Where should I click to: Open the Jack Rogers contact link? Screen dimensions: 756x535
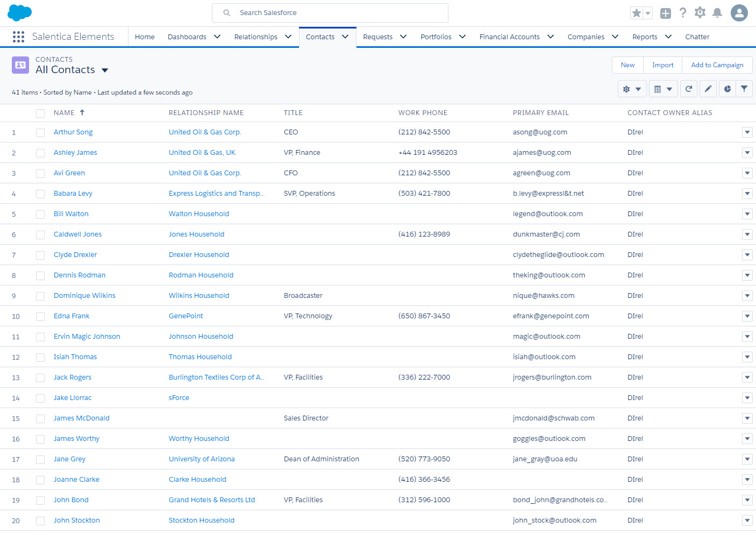[73, 377]
